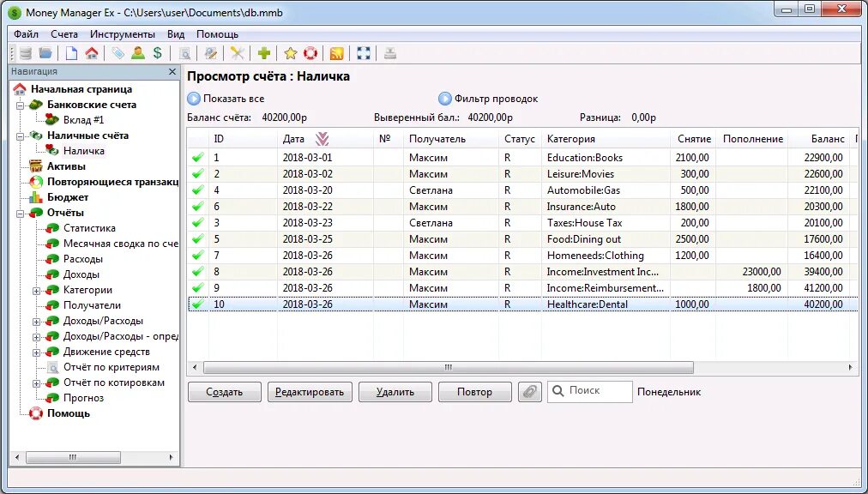868x494 pixels.
Task: Click the general report manager icon
Action: pos(210,53)
